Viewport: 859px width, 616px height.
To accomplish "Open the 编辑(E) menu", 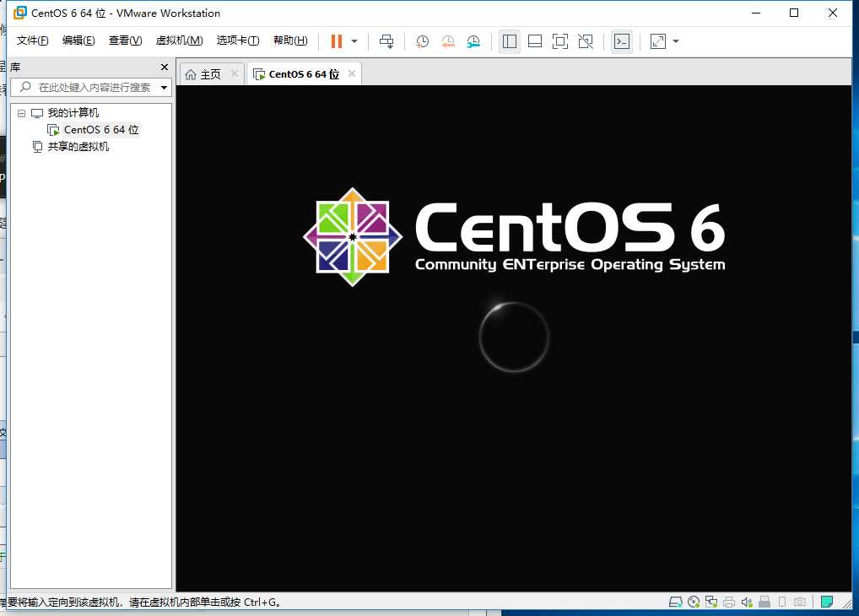I will (x=78, y=41).
